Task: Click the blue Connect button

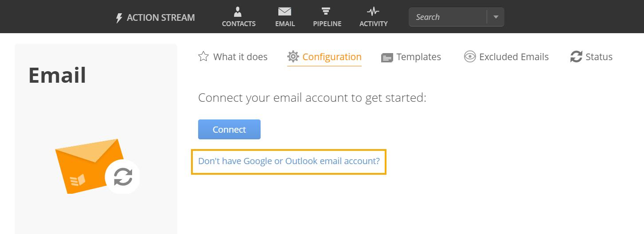Action: click(x=229, y=129)
